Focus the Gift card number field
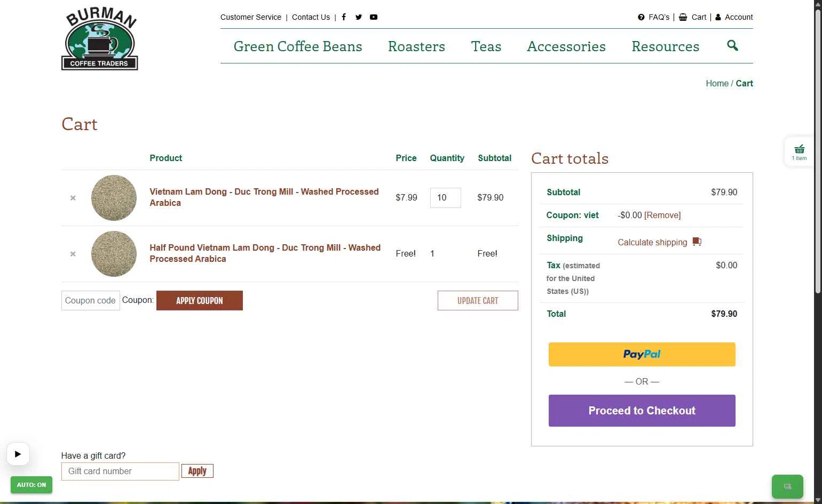Image resolution: width=822 pixels, height=504 pixels. [x=120, y=471]
